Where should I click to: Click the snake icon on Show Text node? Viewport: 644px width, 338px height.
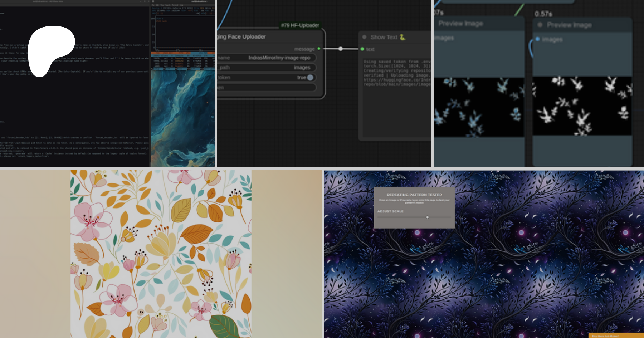click(x=402, y=37)
